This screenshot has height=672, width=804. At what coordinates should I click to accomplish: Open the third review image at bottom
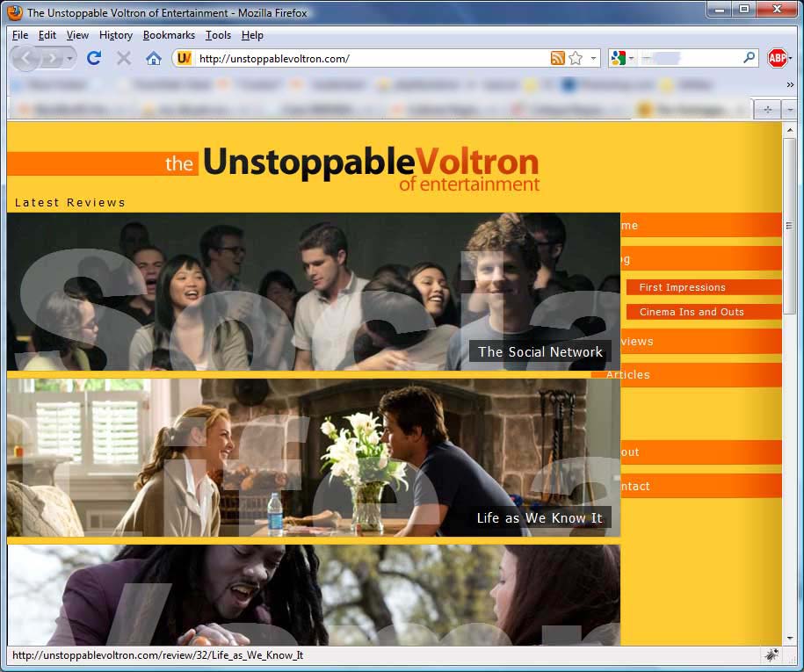(x=314, y=595)
